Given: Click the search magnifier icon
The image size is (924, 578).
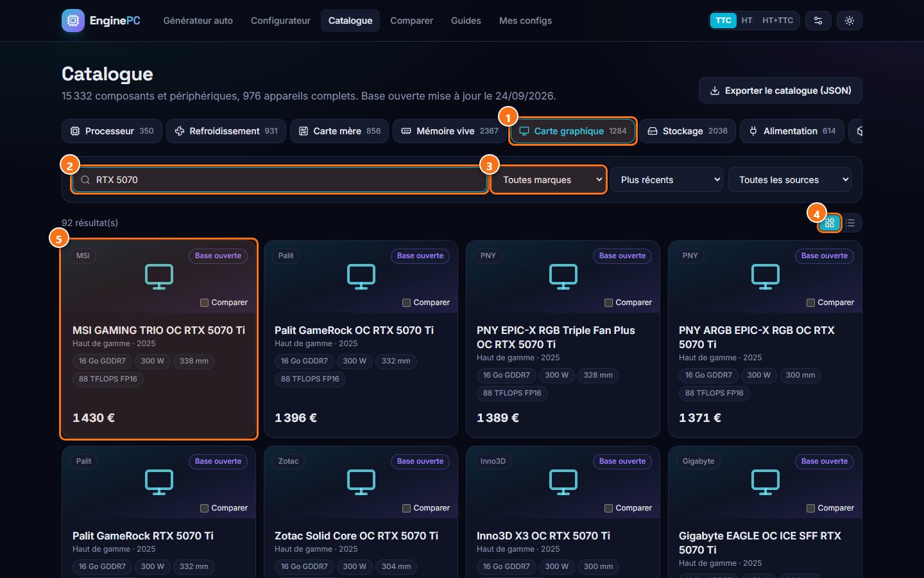Looking at the screenshot, I should point(85,180).
